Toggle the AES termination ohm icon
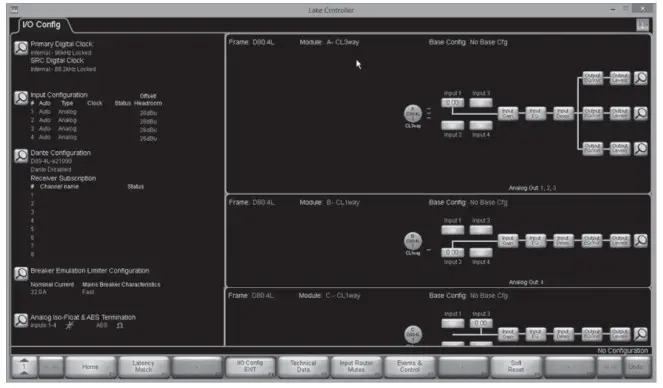This screenshot has width=663, height=388. [120, 325]
